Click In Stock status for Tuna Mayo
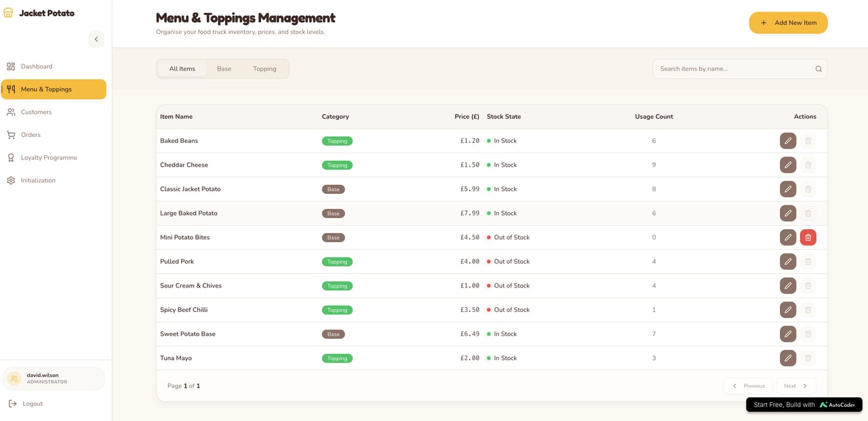 tap(502, 358)
